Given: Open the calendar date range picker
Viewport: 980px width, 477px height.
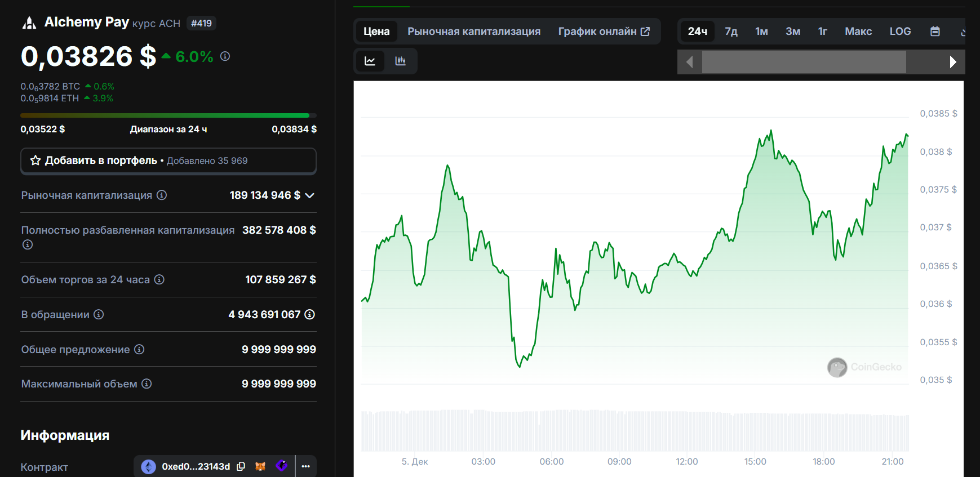Looking at the screenshot, I should pyautogui.click(x=935, y=32).
